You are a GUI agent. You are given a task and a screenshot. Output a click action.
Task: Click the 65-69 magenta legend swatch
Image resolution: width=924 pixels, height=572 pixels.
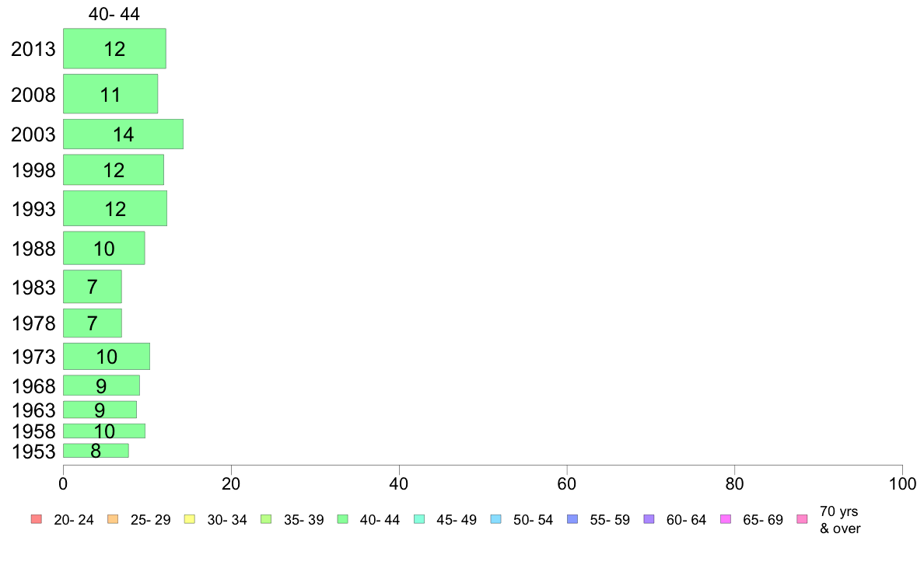coord(726,519)
